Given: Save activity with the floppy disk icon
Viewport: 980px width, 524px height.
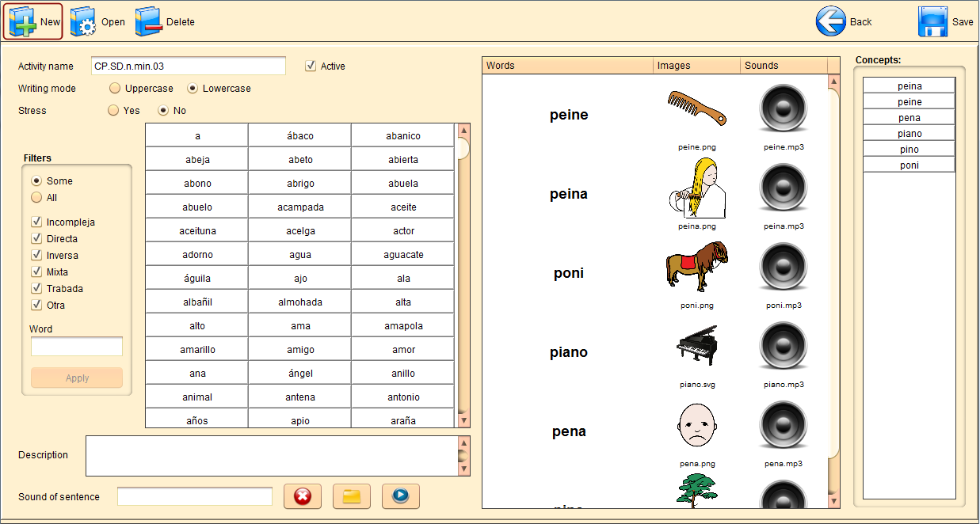Looking at the screenshot, I should tap(933, 21).
